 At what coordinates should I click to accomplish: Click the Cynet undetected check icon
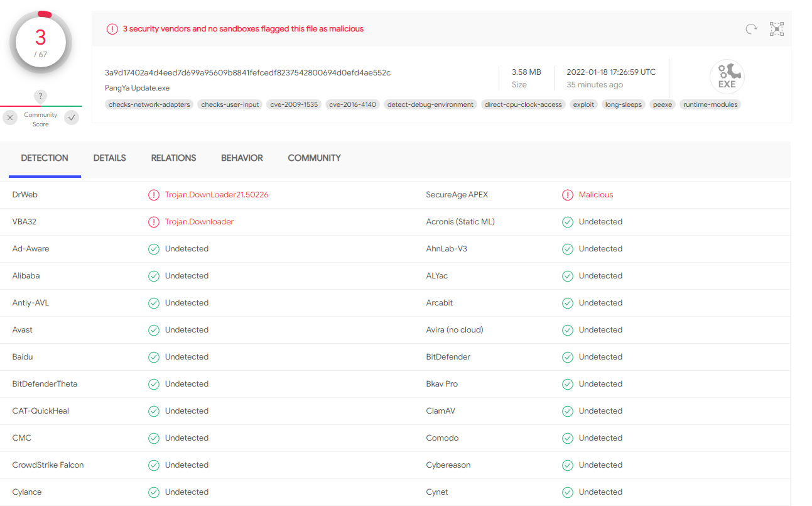pyautogui.click(x=568, y=492)
